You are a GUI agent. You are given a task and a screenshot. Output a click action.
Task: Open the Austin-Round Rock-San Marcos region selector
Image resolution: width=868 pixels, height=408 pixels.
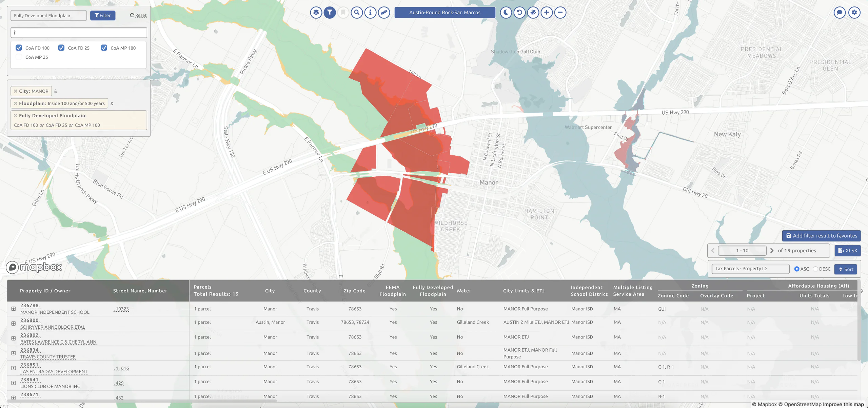445,13
